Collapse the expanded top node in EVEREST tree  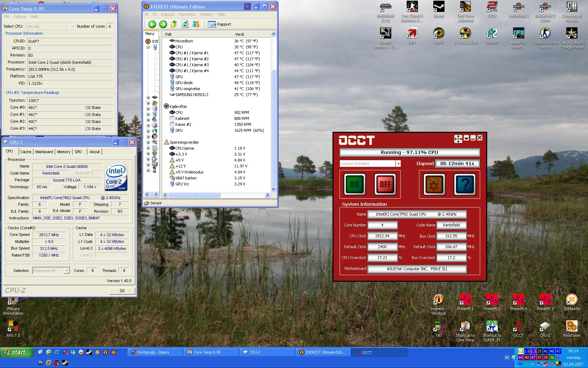click(x=148, y=47)
